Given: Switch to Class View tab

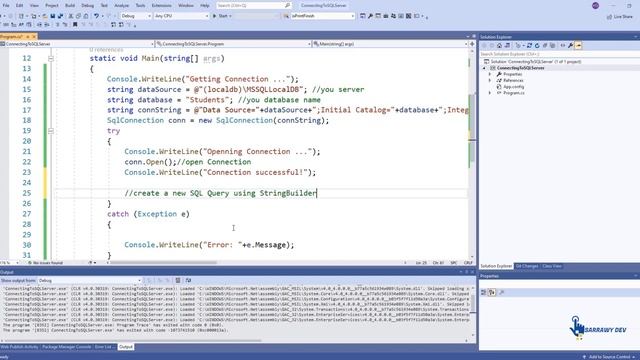Looking at the screenshot, I should (552, 266).
